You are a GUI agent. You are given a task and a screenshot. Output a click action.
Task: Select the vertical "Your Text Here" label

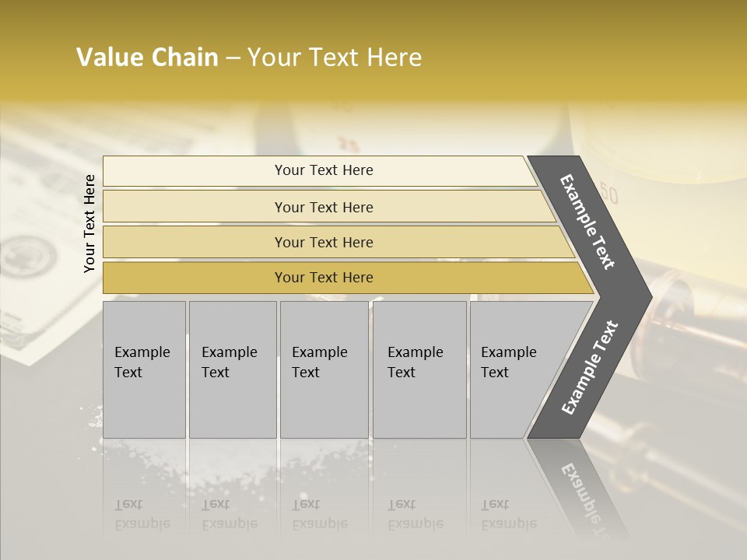coord(89,223)
